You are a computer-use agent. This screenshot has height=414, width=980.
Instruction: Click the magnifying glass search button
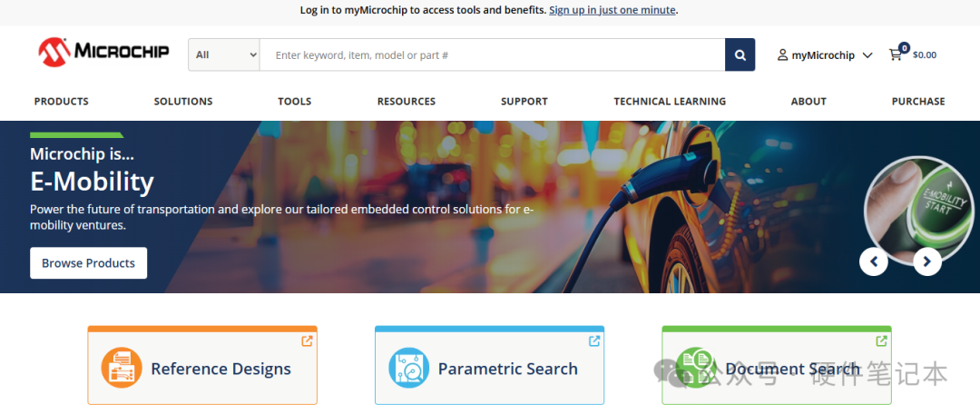[x=740, y=54]
